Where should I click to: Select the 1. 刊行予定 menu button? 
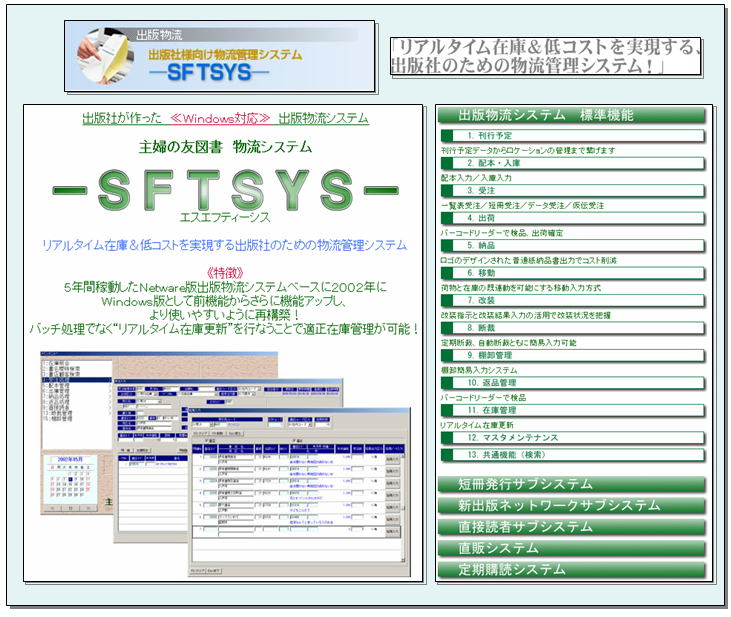tap(572, 136)
